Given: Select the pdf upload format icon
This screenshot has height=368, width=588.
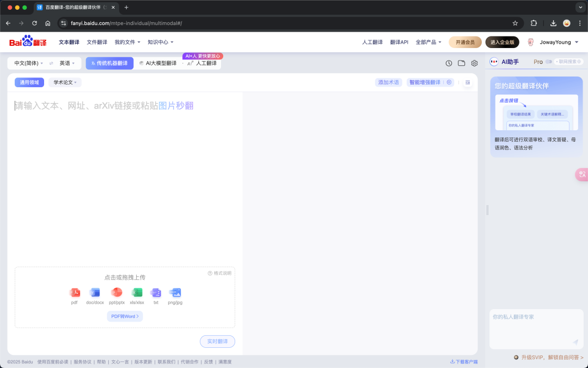Looking at the screenshot, I should pyautogui.click(x=75, y=293).
